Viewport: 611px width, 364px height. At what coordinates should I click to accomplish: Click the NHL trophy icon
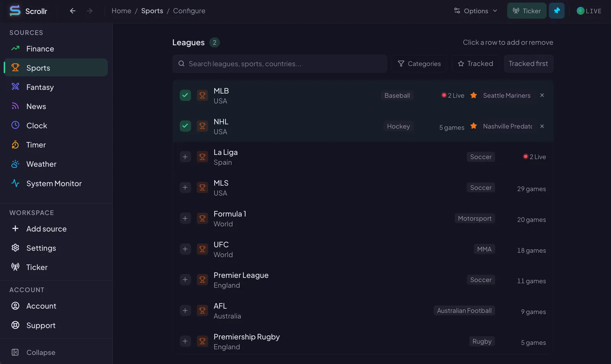[202, 126]
